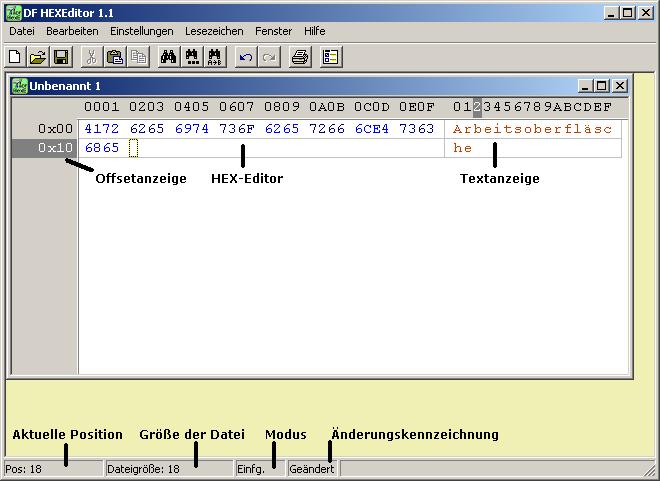
Task: Print the document with the printer icon
Action: (x=299, y=57)
